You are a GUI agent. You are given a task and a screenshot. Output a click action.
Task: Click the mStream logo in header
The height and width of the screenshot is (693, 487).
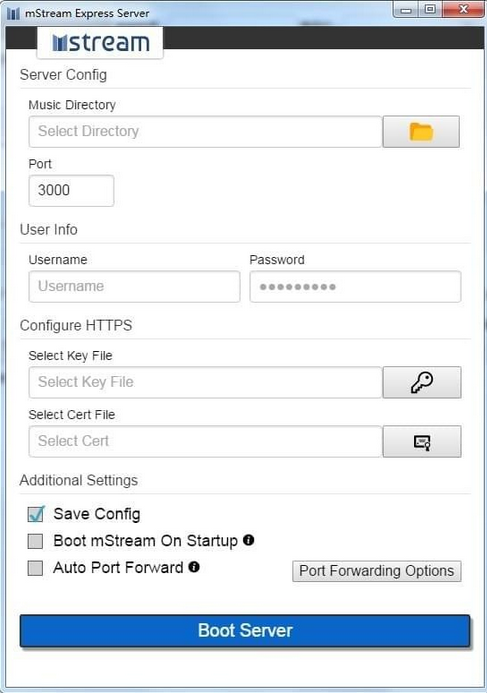pos(100,42)
